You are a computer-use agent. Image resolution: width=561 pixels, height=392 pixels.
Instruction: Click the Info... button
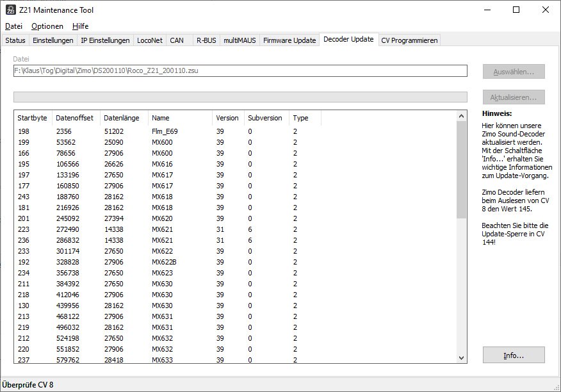click(x=514, y=355)
